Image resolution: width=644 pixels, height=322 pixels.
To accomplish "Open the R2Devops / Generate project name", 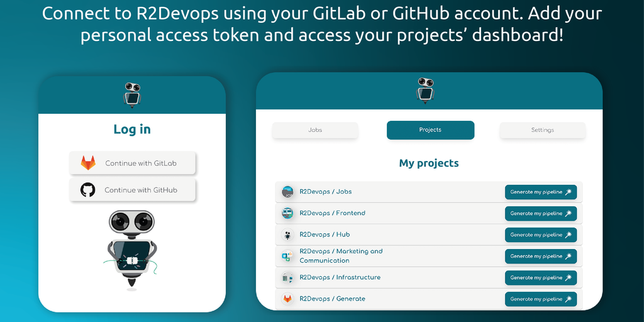I will [x=332, y=299].
